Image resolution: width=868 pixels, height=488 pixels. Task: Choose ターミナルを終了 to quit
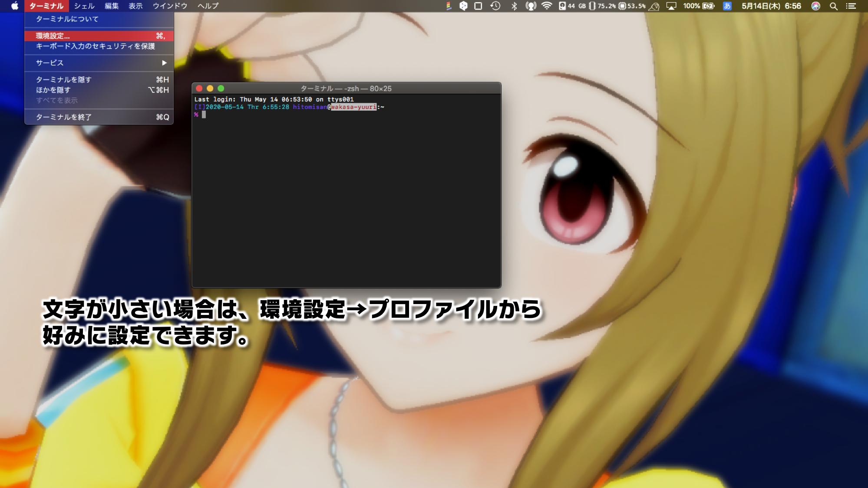point(99,117)
